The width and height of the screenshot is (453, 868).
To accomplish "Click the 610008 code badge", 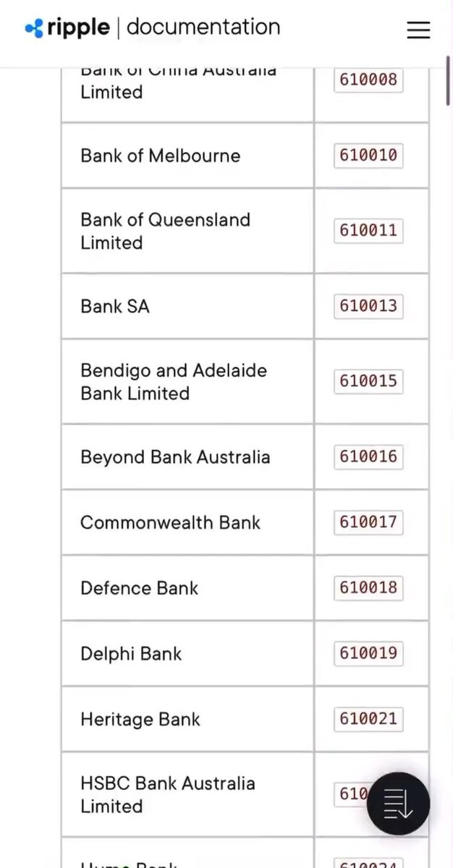I will pos(368,80).
